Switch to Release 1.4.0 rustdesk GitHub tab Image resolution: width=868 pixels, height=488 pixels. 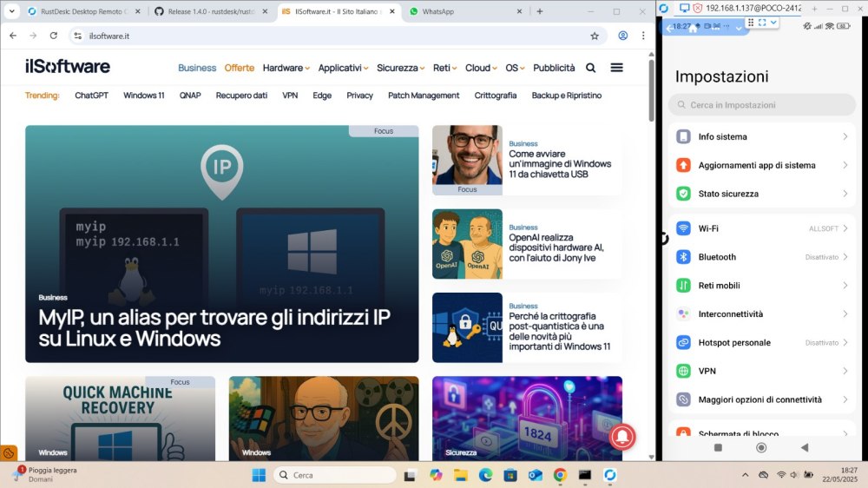[212, 11]
